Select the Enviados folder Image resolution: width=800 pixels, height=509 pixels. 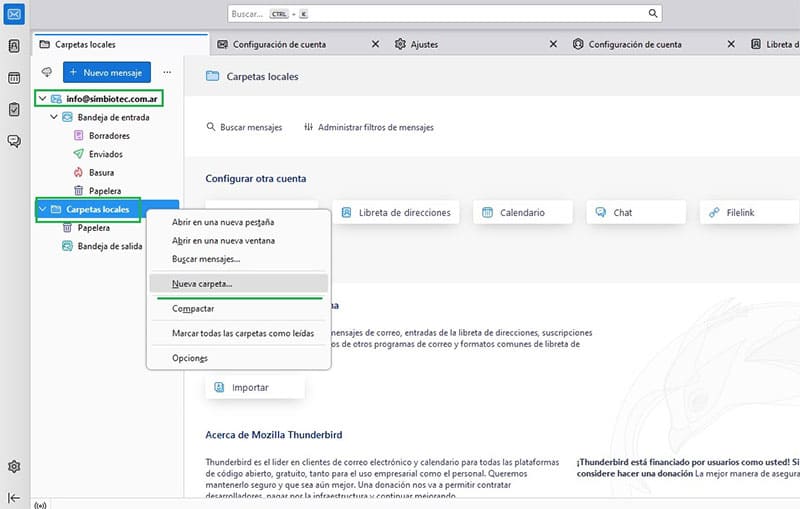(x=106, y=154)
